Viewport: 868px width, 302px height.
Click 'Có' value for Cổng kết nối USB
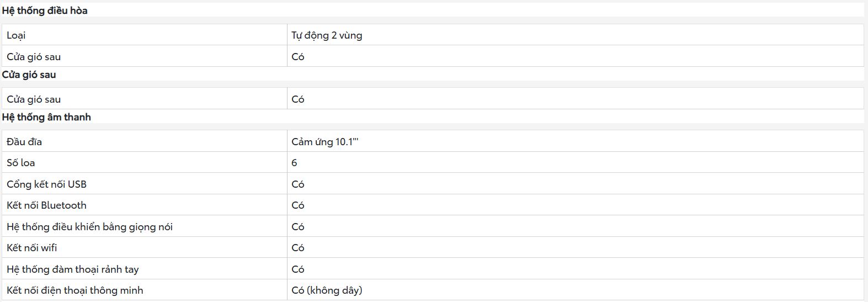[298, 184]
